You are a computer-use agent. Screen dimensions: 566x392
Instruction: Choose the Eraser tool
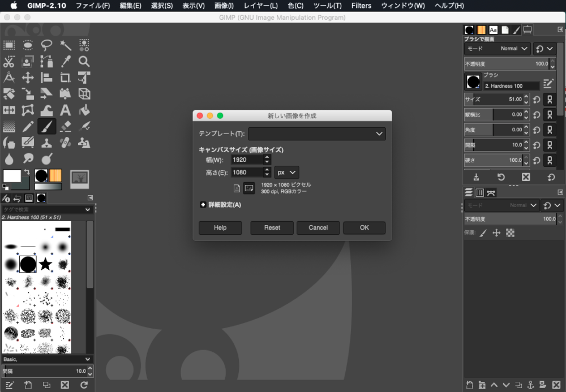pyautogui.click(x=65, y=126)
